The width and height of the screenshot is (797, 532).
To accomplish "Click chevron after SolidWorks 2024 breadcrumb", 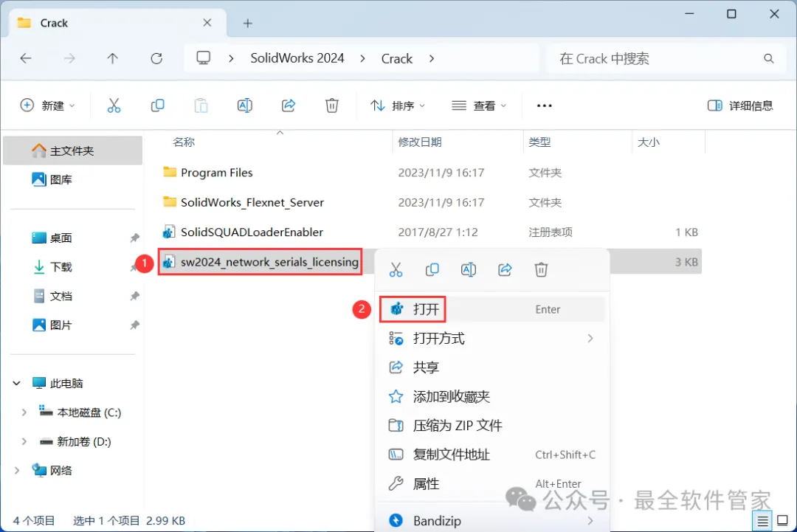I will click(x=362, y=58).
